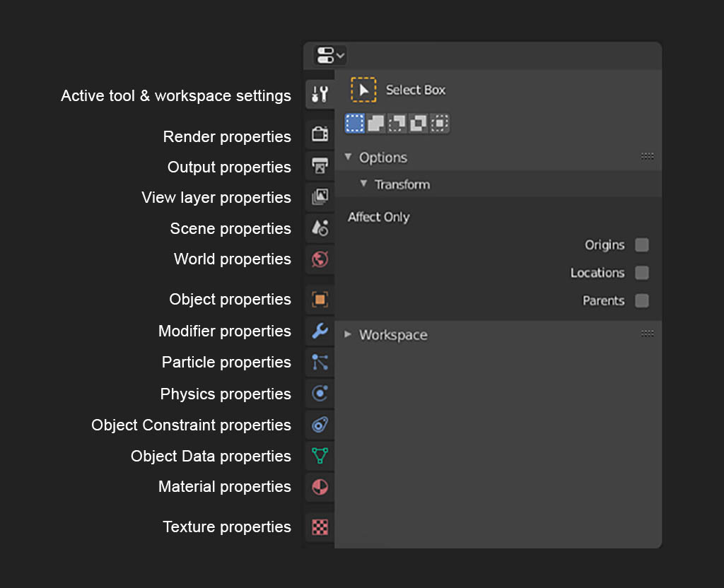The width and height of the screenshot is (724, 588).
Task: Switch to the Active Tool settings tab
Action: [x=319, y=93]
